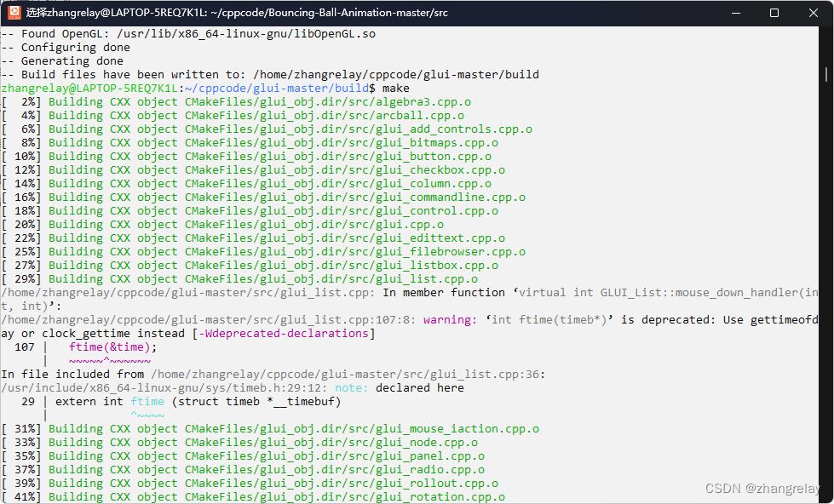Viewport: 834px width, 504px height.
Task: Click 'GLUI_List::mouse_down_handler' function name text
Action: click(x=699, y=293)
